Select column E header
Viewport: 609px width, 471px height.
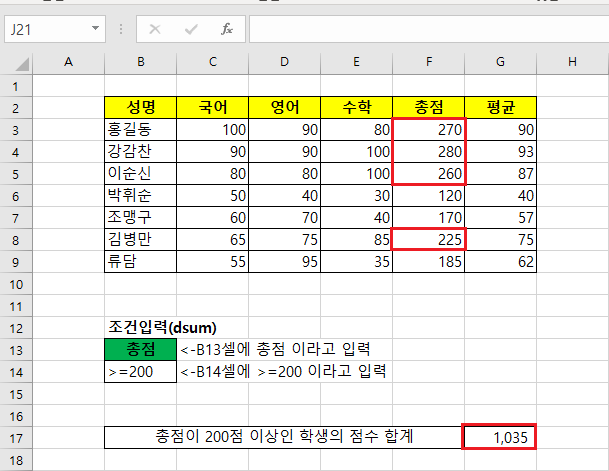coord(357,62)
